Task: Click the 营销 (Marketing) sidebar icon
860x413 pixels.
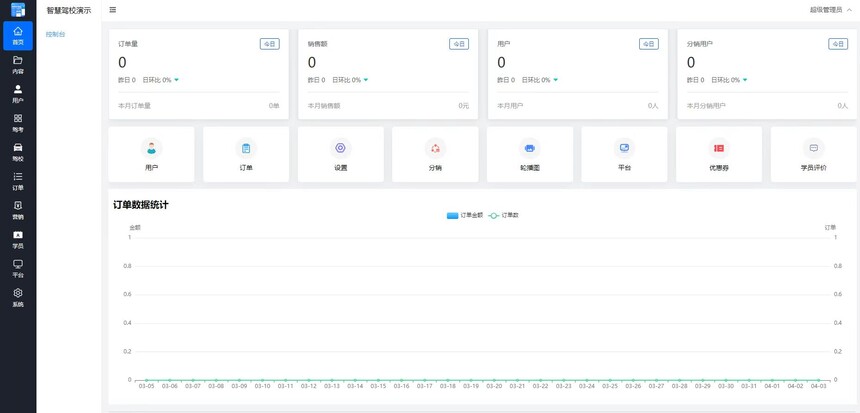Action: click(18, 210)
